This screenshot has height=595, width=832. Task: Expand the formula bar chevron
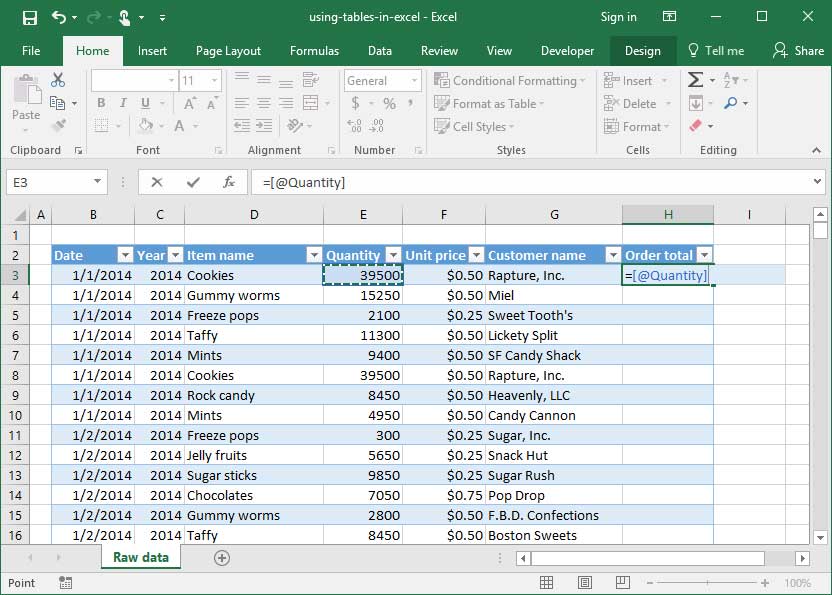[817, 182]
